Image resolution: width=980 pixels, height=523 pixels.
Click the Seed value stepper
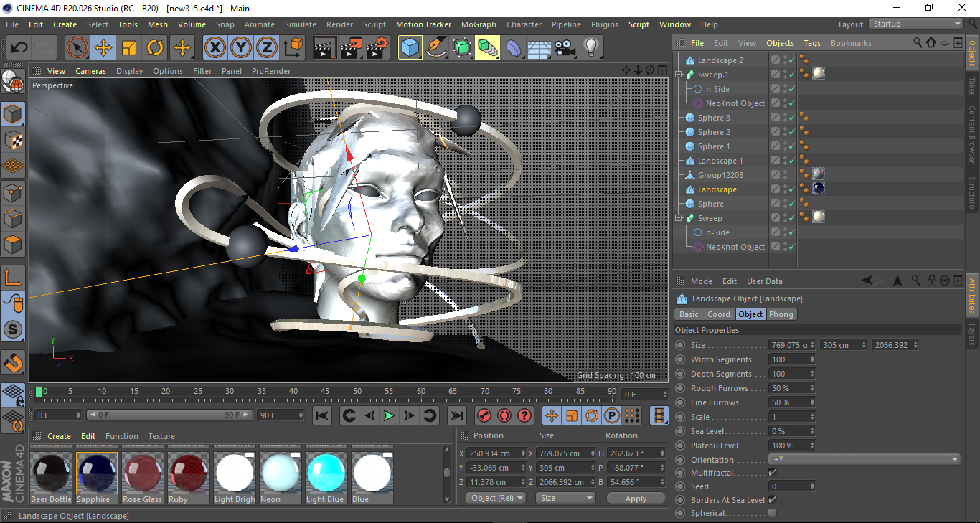(812, 486)
